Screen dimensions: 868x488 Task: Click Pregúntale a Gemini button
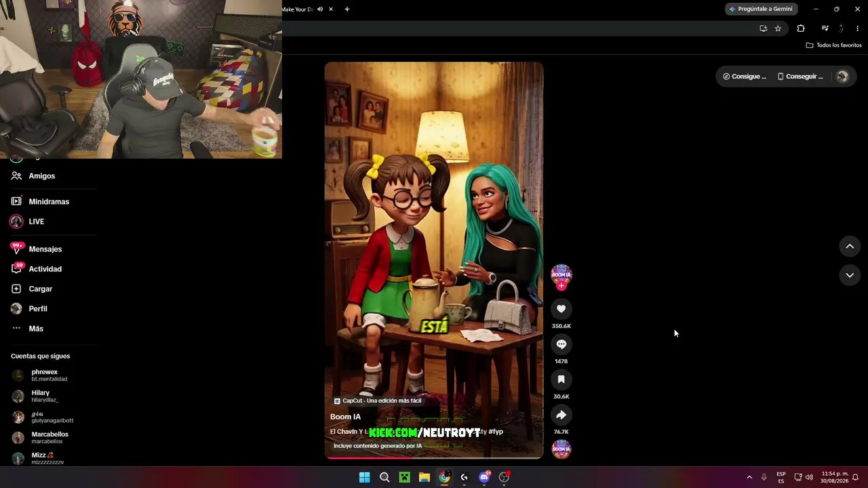pyautogui.click(x=761, y=9)
